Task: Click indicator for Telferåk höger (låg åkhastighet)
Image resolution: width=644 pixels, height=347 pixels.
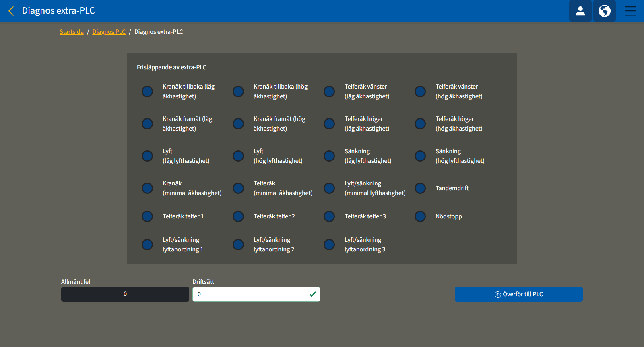Action: (x=329, y=124)
